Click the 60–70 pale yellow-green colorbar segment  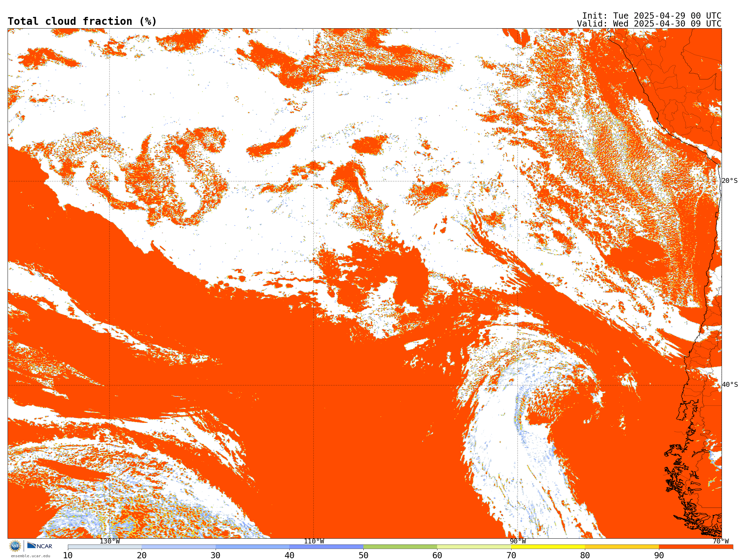coord(474,547)
